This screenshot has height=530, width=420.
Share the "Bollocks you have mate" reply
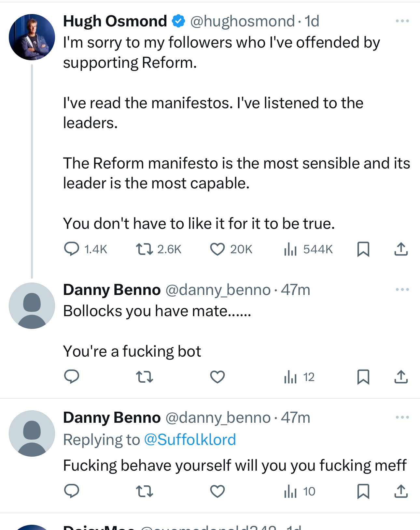[401, 377]
